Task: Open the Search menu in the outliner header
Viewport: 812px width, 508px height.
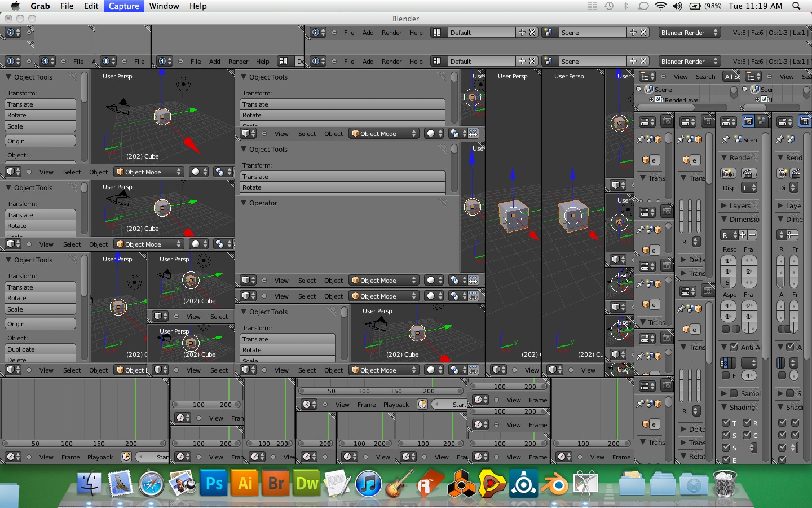Action: (705, 77)
